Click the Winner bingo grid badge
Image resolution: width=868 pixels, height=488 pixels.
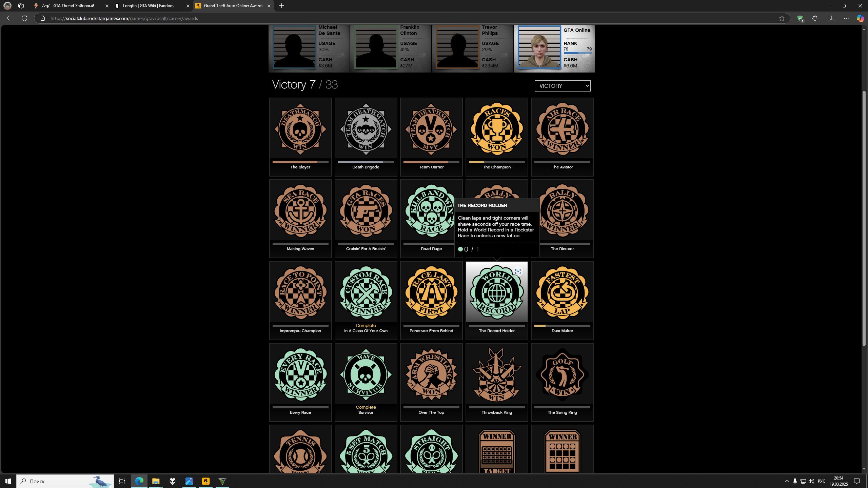point(562,451)
